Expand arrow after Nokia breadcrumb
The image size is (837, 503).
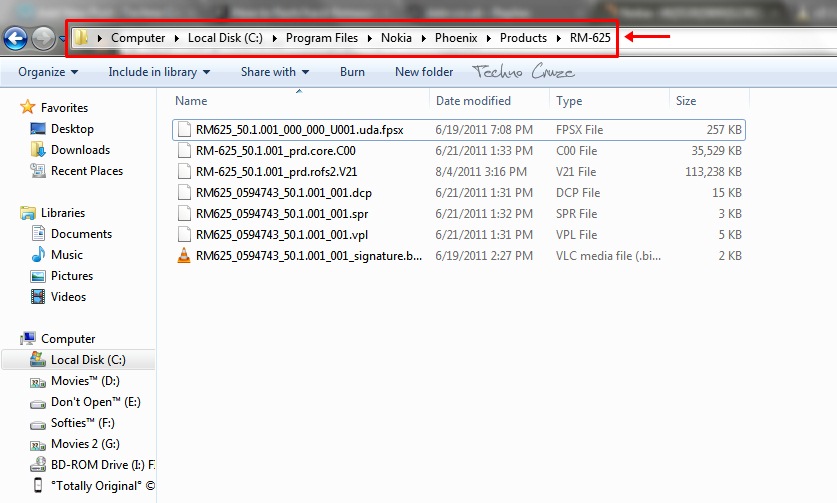pyautogui.click(x=423, y=38)
